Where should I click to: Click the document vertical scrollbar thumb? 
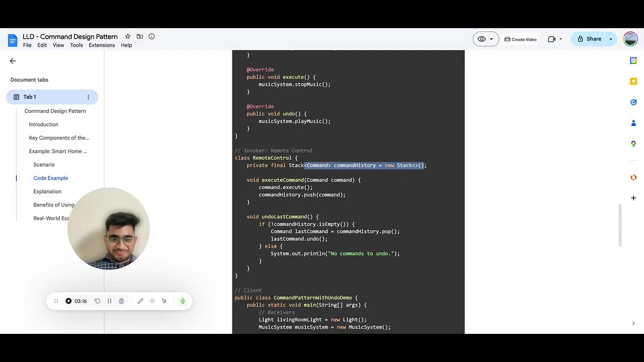pos(620,225)
